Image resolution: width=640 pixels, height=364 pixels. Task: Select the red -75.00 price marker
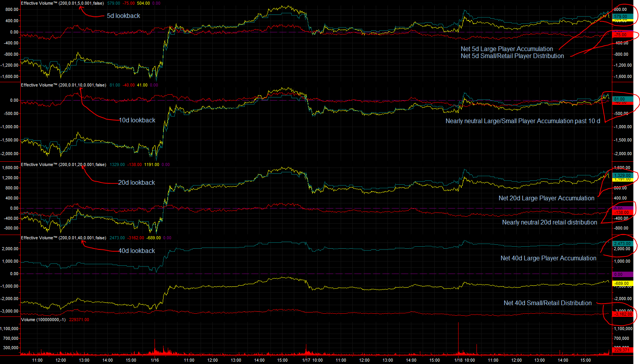622,35
